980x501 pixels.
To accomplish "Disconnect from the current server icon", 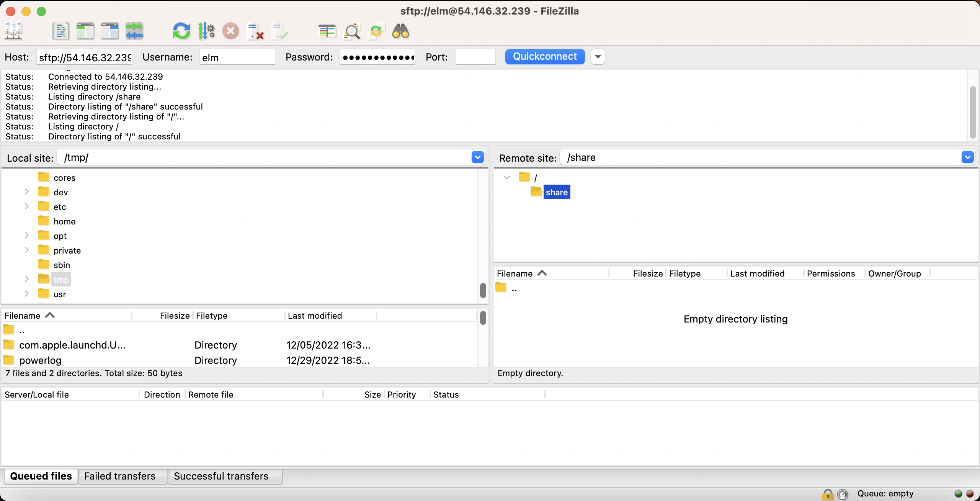I will (255, 31).
